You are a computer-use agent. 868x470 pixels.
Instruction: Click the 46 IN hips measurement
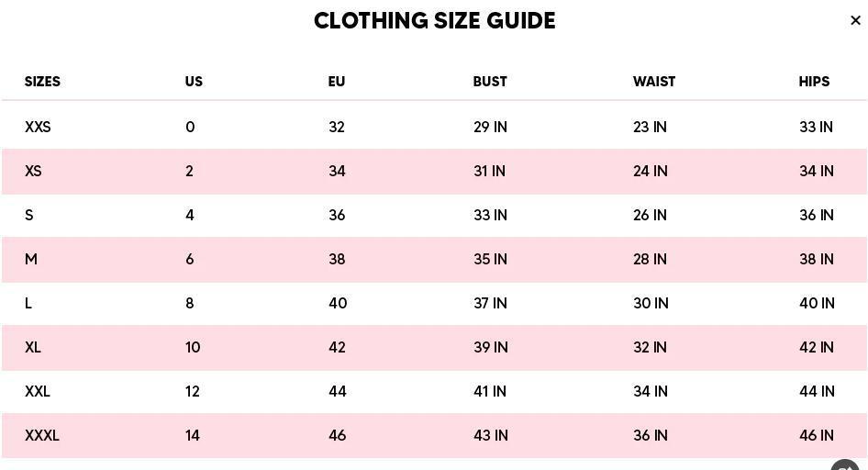click(817, 435)
